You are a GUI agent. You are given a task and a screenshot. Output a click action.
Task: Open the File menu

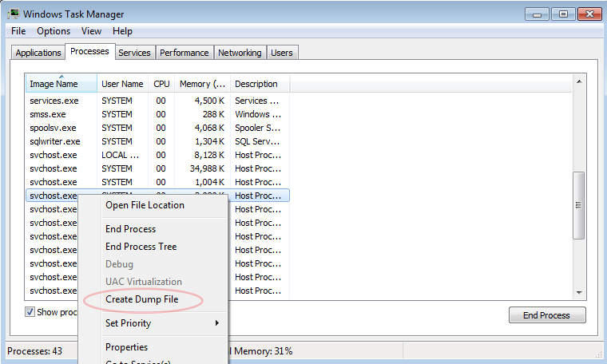point(18,31)
